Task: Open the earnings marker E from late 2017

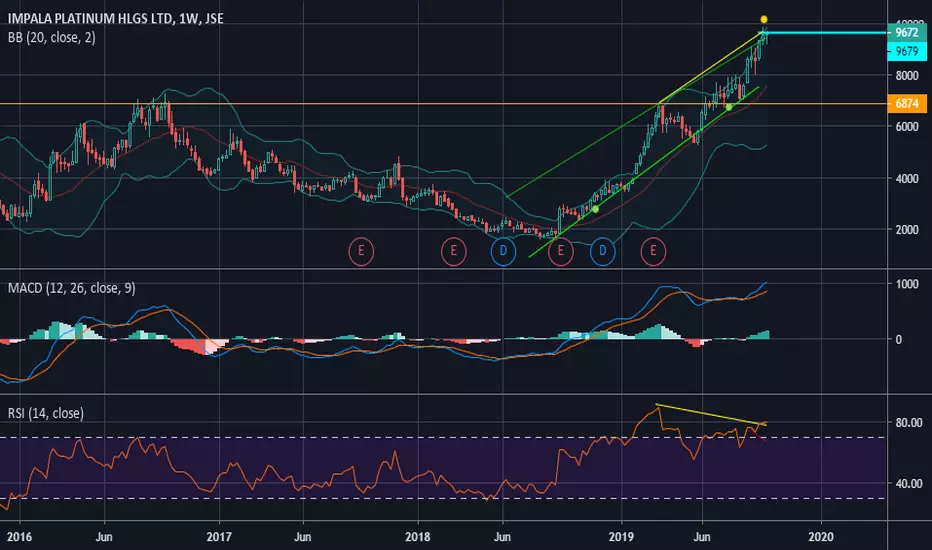Action: 361,251
